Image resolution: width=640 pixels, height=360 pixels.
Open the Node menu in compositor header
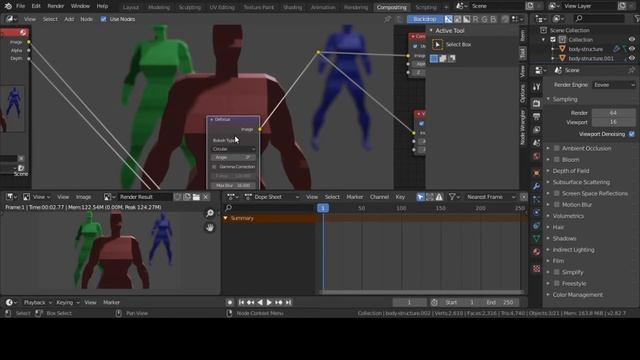(x=86, y=19)
